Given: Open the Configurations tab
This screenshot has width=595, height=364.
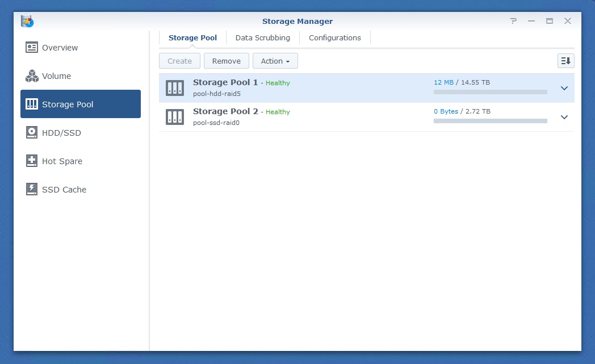Looking at the screenshot, I should click(x=334, y=37).
